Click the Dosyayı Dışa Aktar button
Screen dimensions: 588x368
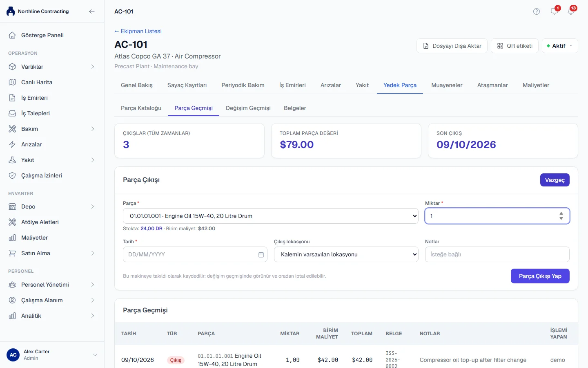452,46
